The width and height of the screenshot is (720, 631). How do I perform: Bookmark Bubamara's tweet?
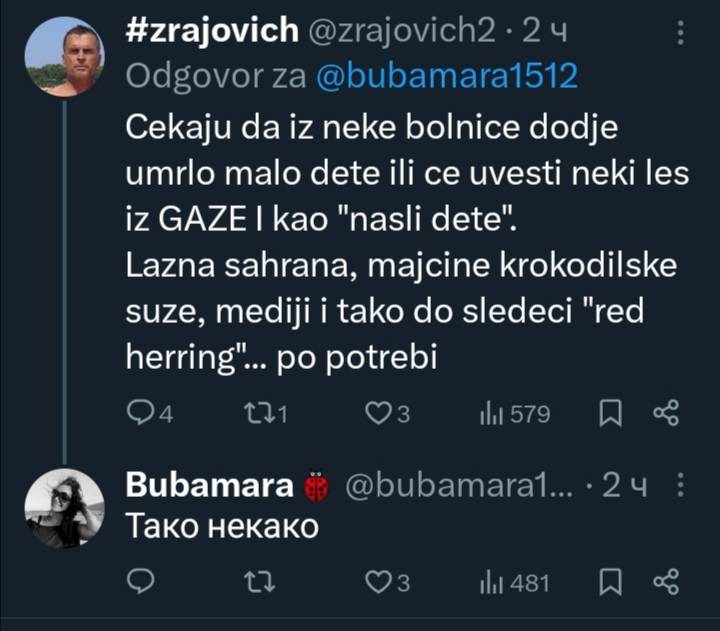(x=611, y=582)
